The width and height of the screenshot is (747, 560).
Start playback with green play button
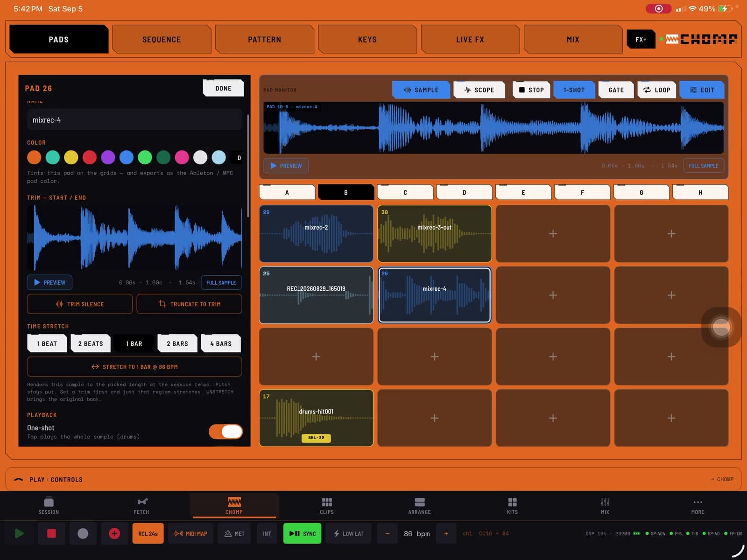click(x=20, y=533)
